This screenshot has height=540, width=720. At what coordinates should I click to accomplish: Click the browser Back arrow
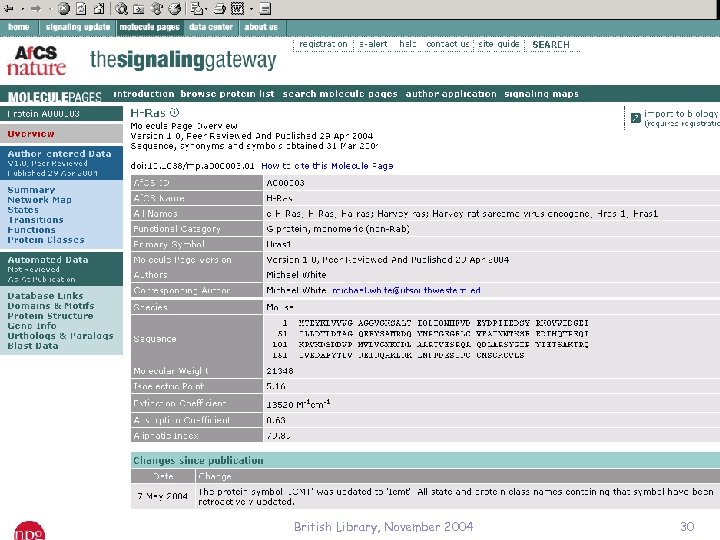pos(9,9)
